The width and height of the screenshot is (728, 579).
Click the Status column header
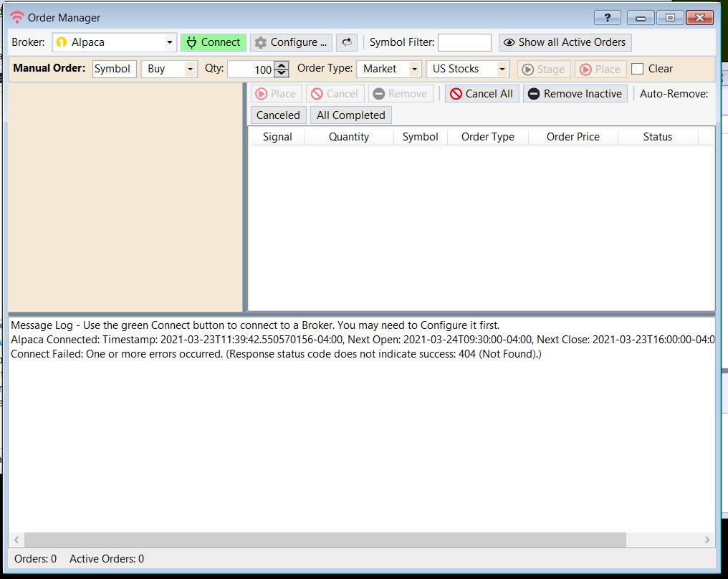[x=658, y=137]
